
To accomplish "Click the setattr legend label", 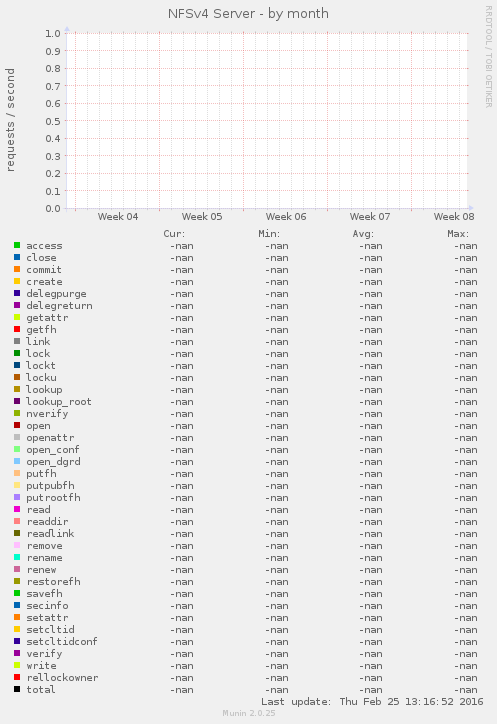I will pos(47,618).
